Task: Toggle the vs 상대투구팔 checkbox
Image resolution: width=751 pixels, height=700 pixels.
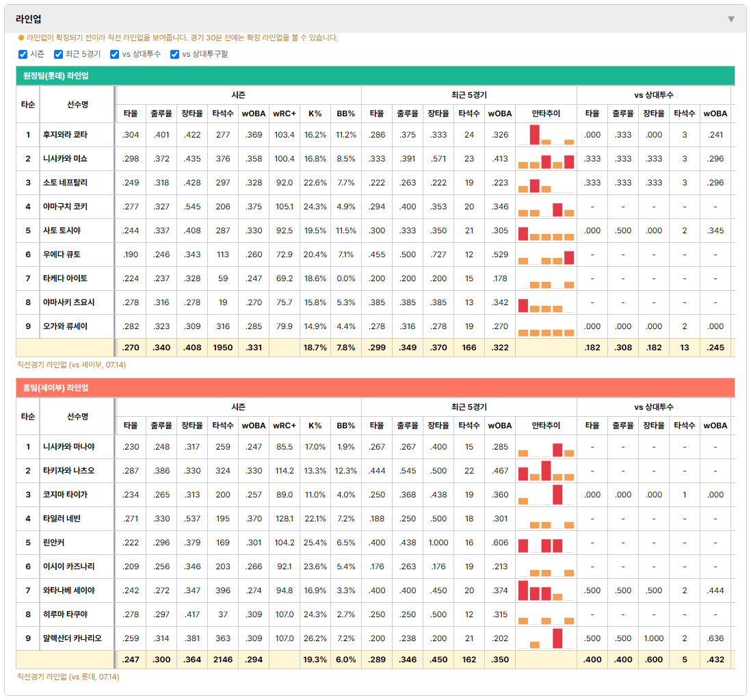Action: click(175, 54)
